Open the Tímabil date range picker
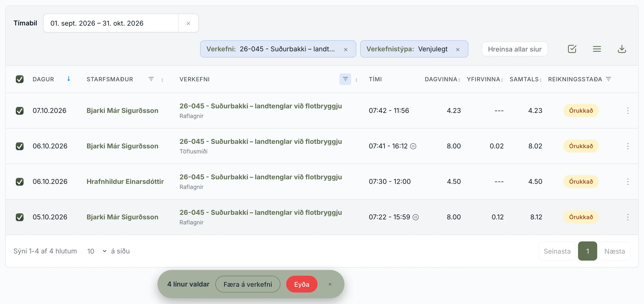The image size is (644, 304). [x=111, y=23]
